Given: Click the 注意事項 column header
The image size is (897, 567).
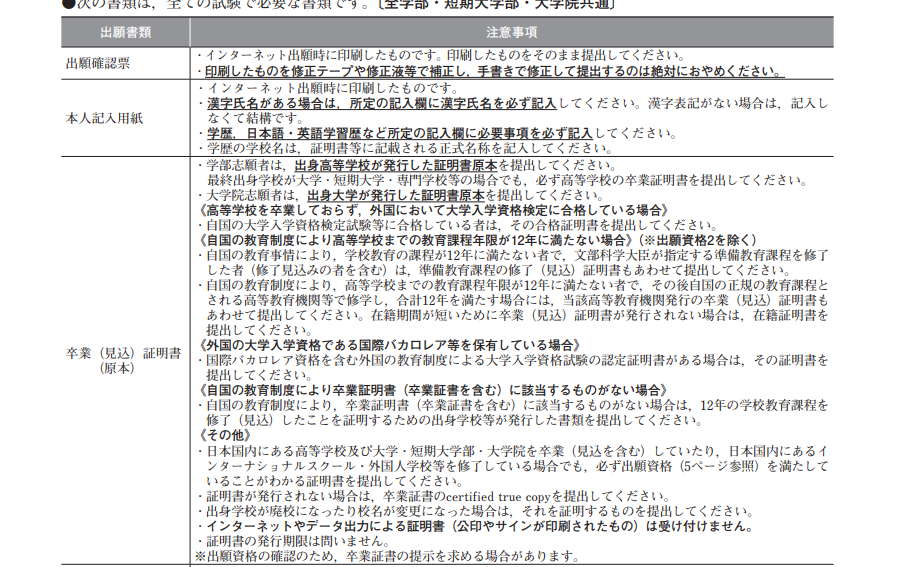Looking at the screenshot, I should [511, 33].
